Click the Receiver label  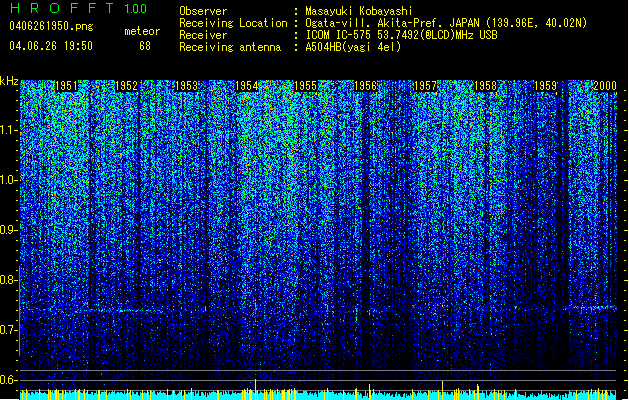(x=203, y=35)
